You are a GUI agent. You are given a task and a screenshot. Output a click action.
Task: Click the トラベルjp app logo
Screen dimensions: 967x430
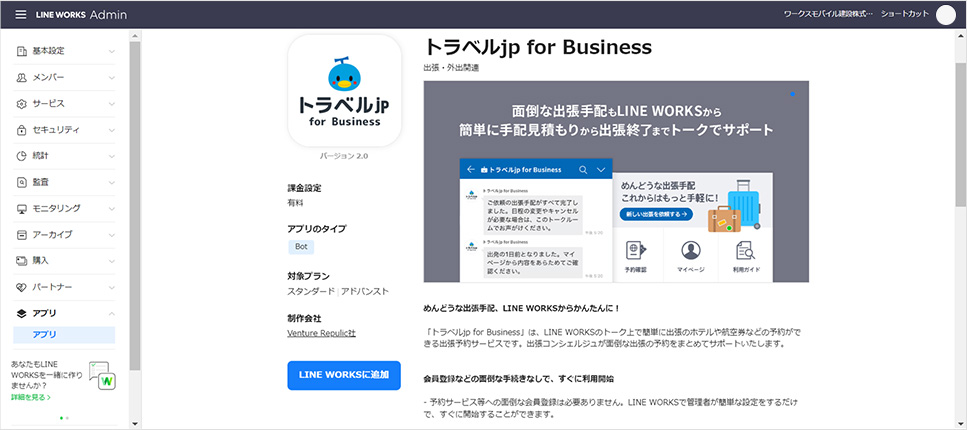345,90
